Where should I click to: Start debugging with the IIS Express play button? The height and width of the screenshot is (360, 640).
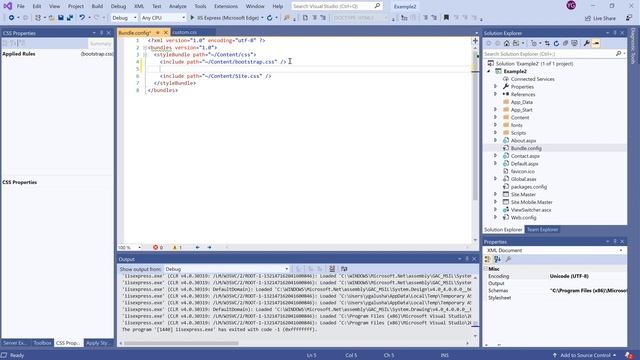tap(192, 18)
